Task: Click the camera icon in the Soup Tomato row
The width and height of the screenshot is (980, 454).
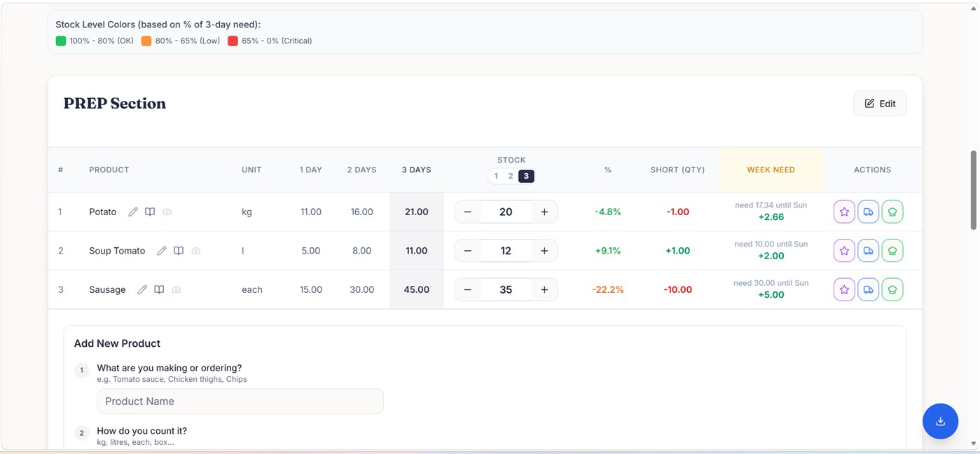Action: (x=195, y=251)
